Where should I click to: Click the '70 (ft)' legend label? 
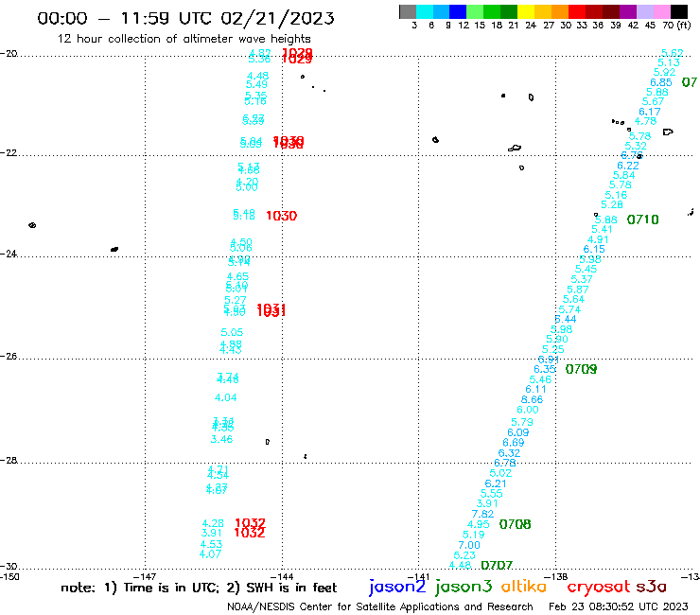point(676,25)
